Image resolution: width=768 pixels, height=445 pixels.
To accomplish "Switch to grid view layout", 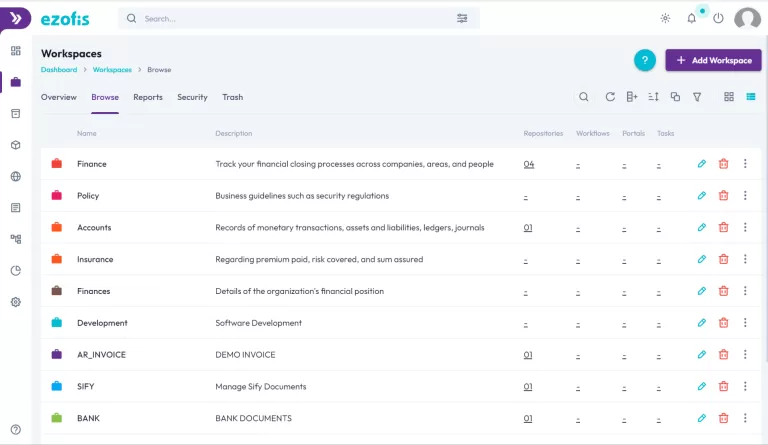I will click(x=729, y=97).
